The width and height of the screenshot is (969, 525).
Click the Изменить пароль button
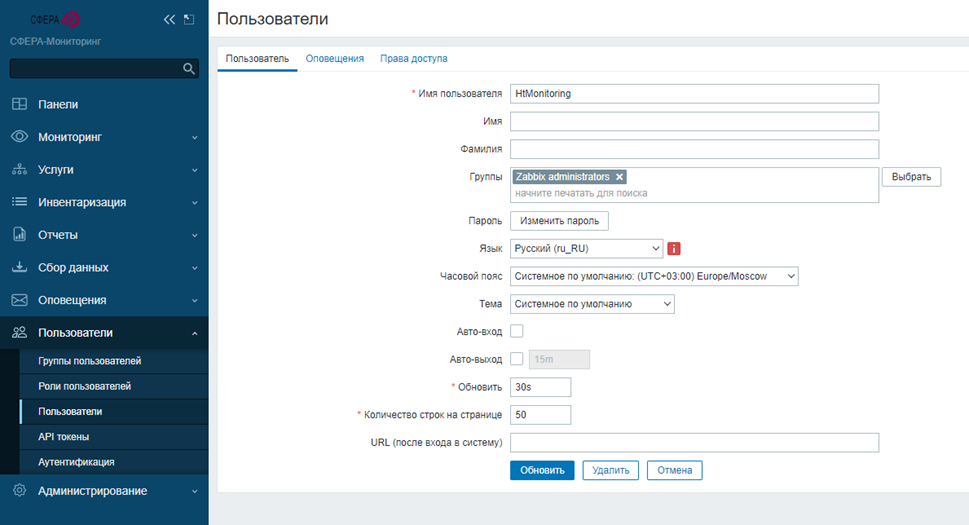coord(559,220)
